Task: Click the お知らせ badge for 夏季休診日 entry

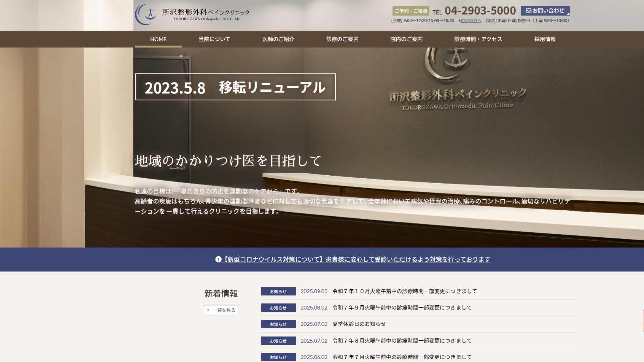Action: point(278,324)
